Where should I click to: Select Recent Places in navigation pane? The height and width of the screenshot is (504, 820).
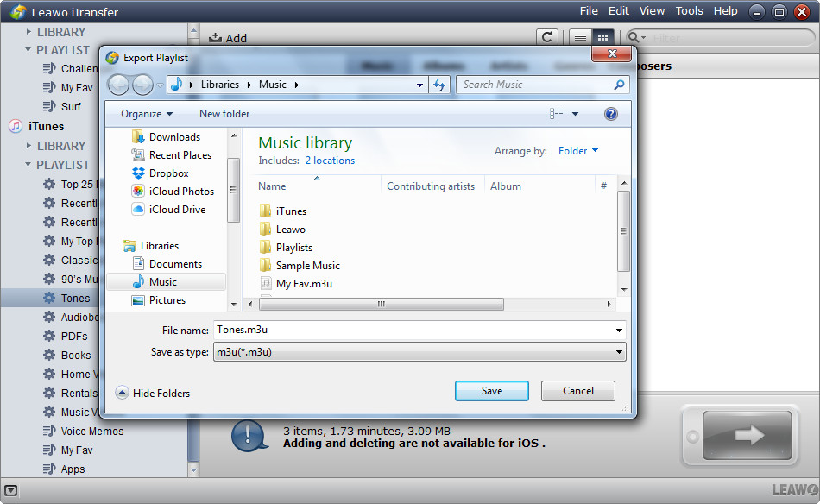172,155
